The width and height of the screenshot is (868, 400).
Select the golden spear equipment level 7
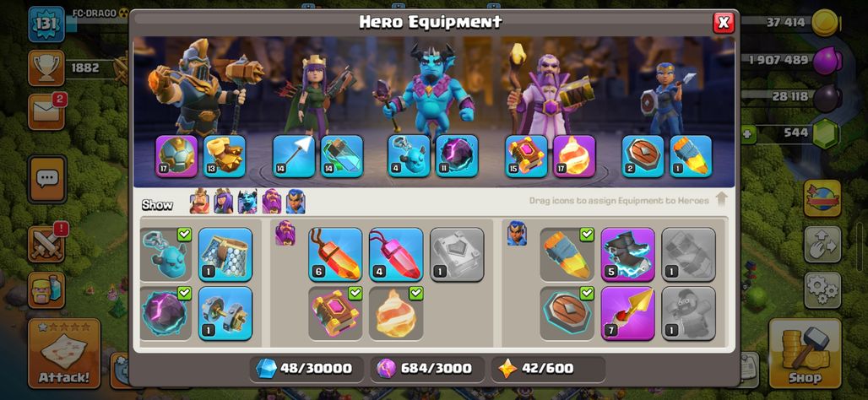(627, 313)
